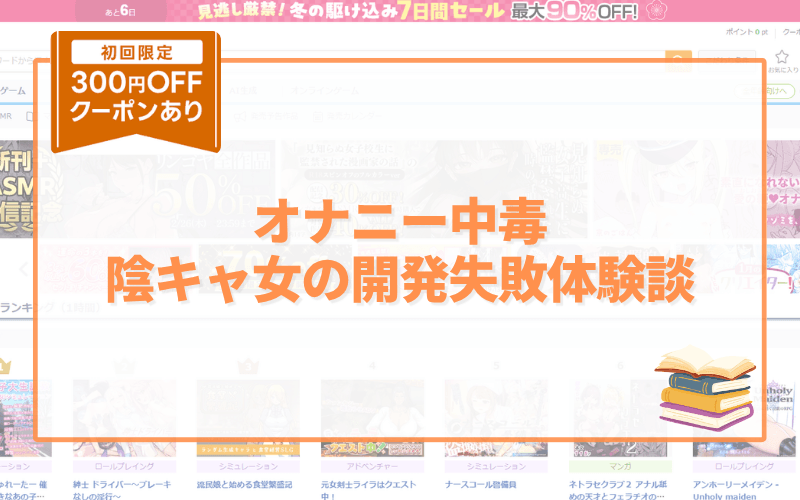Open the 流民娘と始める食堂繁盛記 thumbnail image
The width and height of the screenshot is (800, 500).
pos(248,418)
